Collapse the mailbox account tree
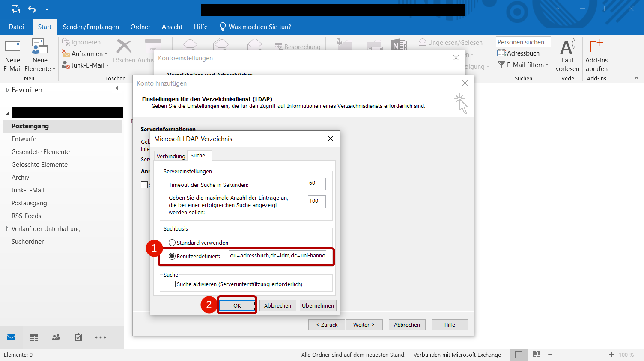Image resolution: width=644 pixels, height=361 pixels. (7, 114)
